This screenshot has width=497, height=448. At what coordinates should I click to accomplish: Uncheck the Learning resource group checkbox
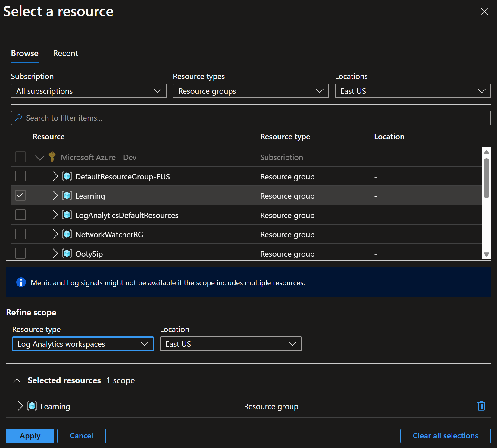click(20, 195)
